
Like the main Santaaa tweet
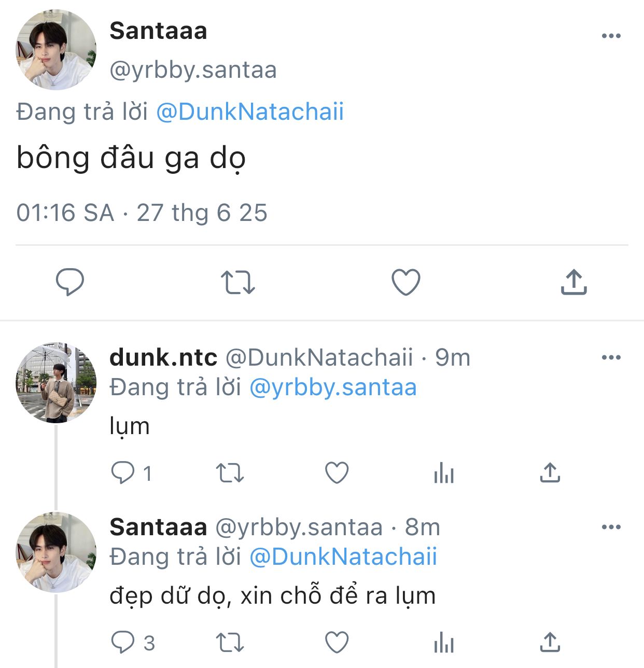pyautogui.click(x=405, y=282)
